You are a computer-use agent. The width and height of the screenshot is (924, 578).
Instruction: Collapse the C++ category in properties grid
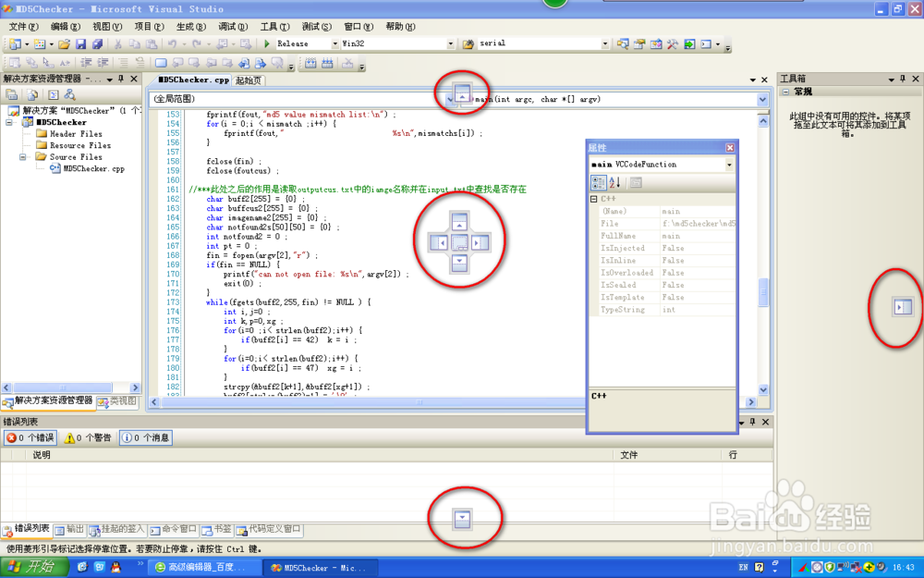pyautogui.click(x=594, y=199)
